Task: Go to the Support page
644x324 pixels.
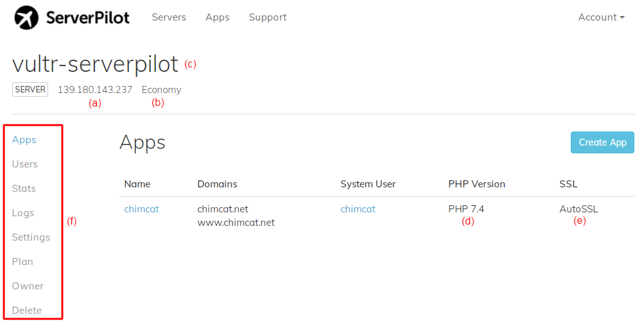Action: (267, 17)
